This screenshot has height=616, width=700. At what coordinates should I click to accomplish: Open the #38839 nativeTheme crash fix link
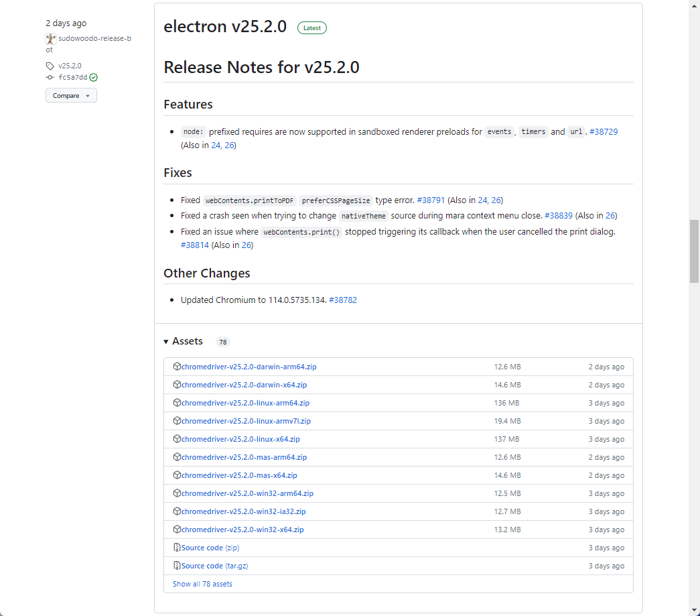coord(559,216)
